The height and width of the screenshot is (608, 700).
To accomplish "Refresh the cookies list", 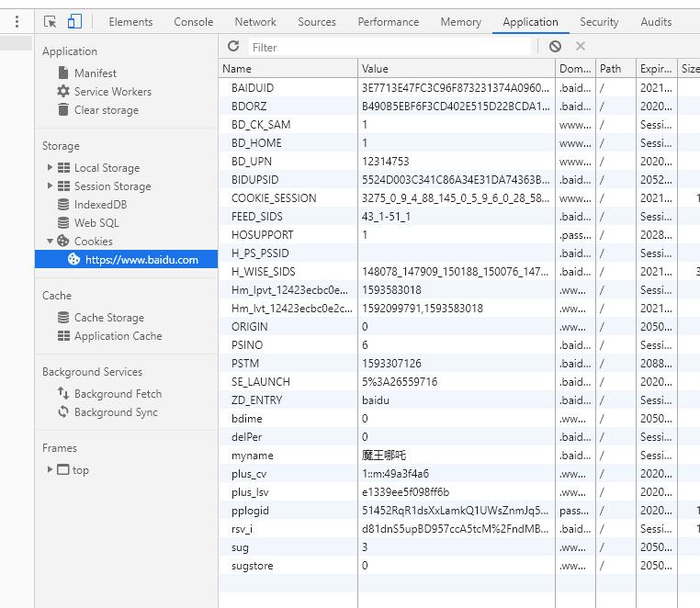I will [x=233, y=46].
